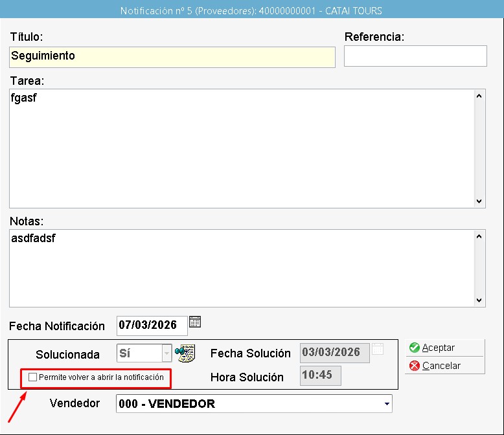This screenshot has height=435, width=504.
Task: Enable Permite volver a abrir la notificación
Action: tap(32, 377)
